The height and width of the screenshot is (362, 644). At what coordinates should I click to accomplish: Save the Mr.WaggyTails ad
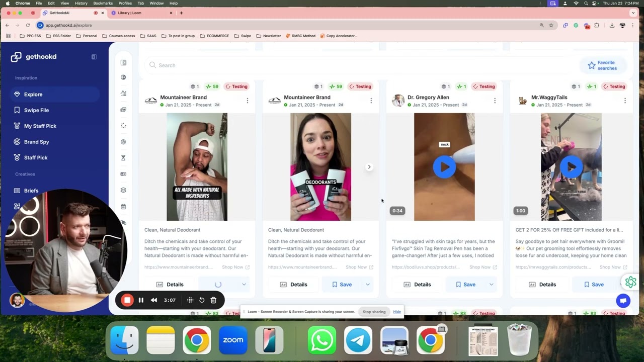[x=593, y=285]
